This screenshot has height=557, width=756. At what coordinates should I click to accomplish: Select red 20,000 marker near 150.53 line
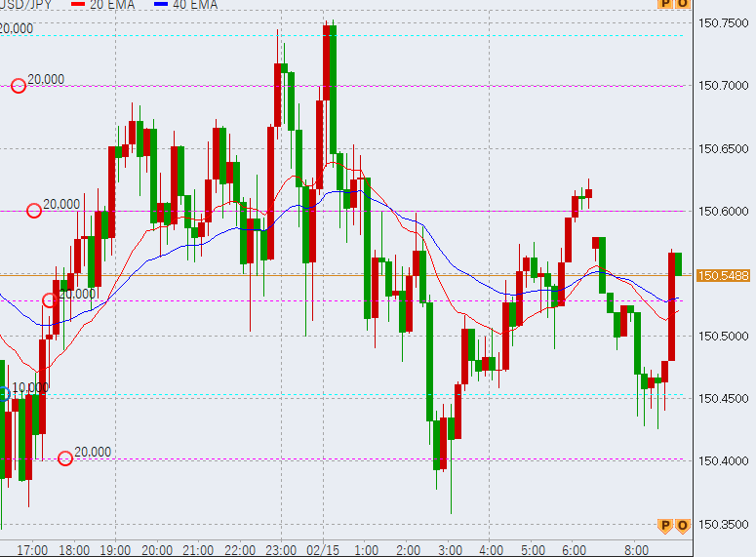[x=50, y=299]
